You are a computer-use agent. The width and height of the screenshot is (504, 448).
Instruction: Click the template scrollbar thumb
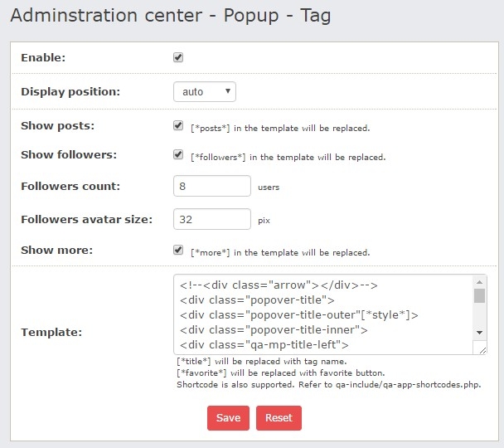click(x=480, y=296)
